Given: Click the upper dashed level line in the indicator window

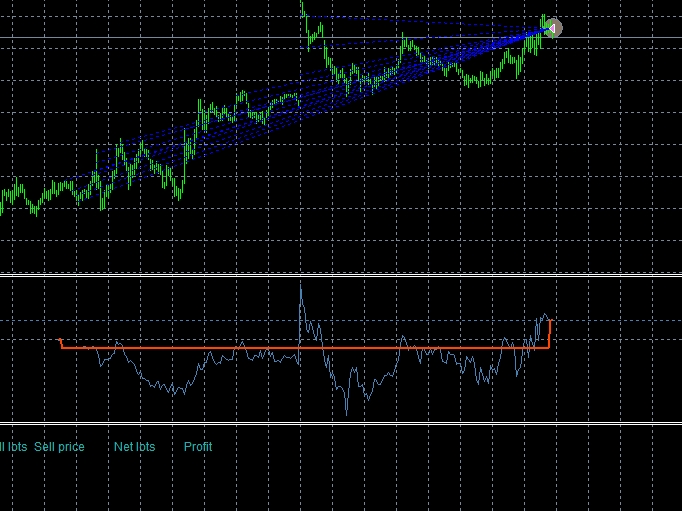Looking at the screenshot, I should coord(200,321).
